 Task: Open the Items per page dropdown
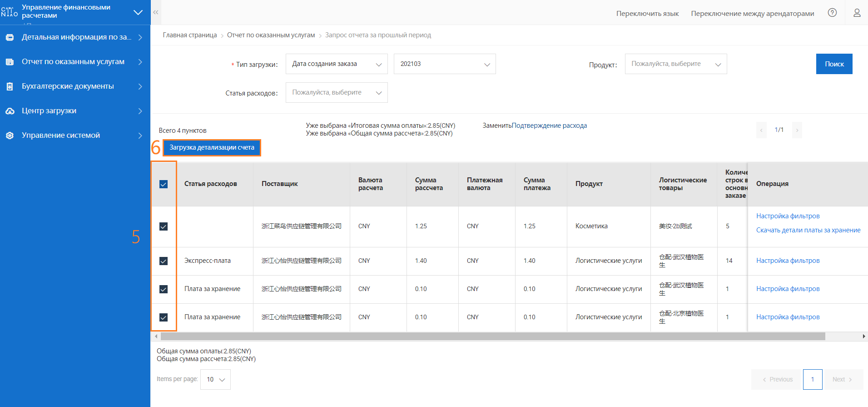(215, 380)
